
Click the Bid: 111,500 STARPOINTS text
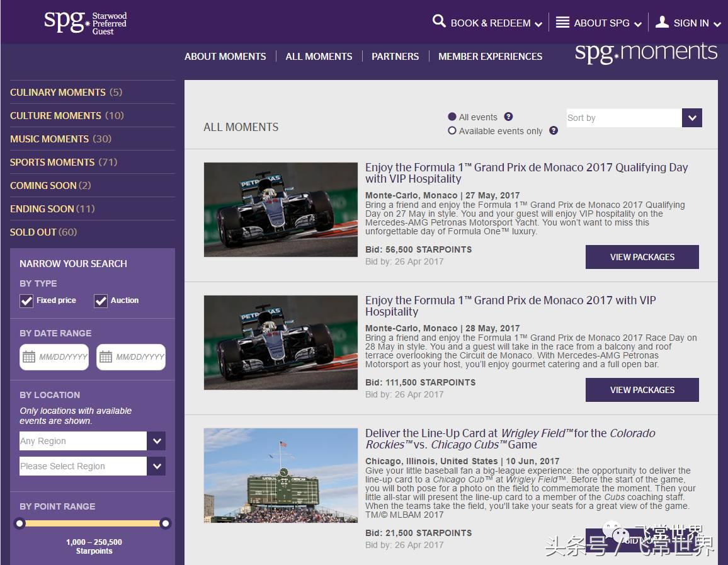point(420,382)
